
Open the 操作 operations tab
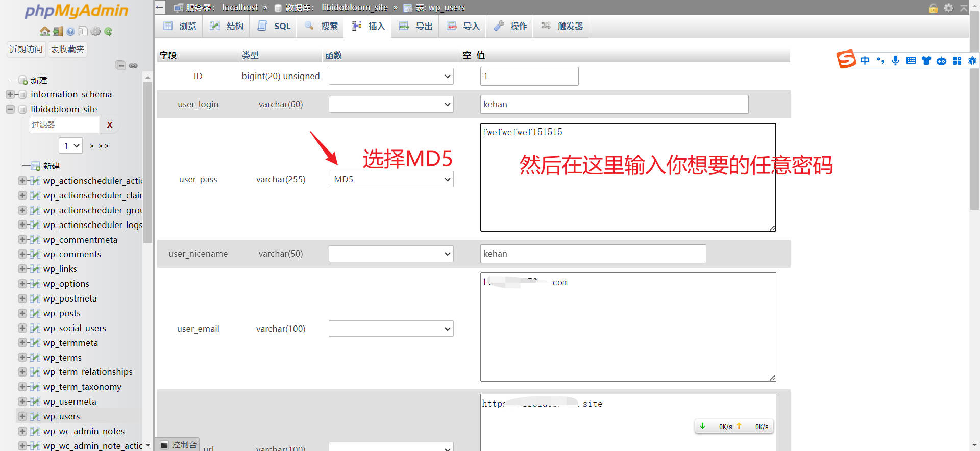pos(510,26)
